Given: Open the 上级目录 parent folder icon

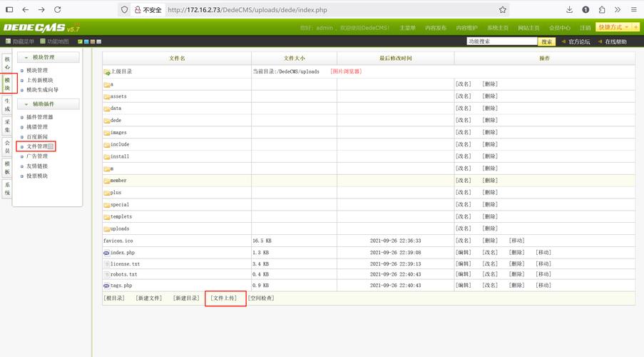Looking at the screenshot, I should [107, 72].
